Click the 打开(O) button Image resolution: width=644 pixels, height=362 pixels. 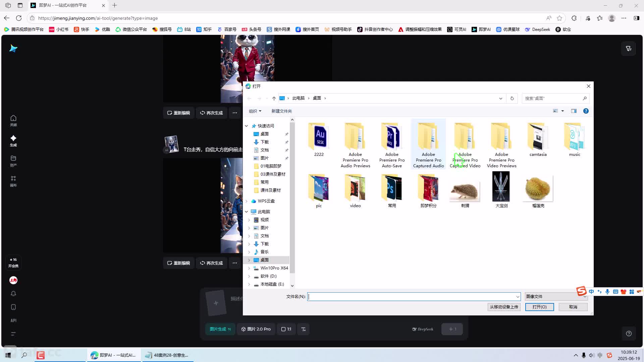(x=539, y=307)
